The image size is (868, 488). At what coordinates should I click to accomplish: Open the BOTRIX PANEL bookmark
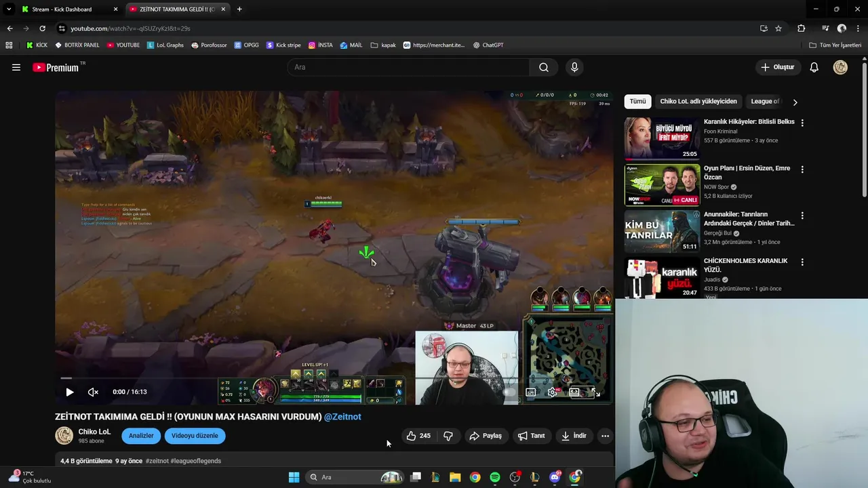pyautogui.click(x=77, y=45)
